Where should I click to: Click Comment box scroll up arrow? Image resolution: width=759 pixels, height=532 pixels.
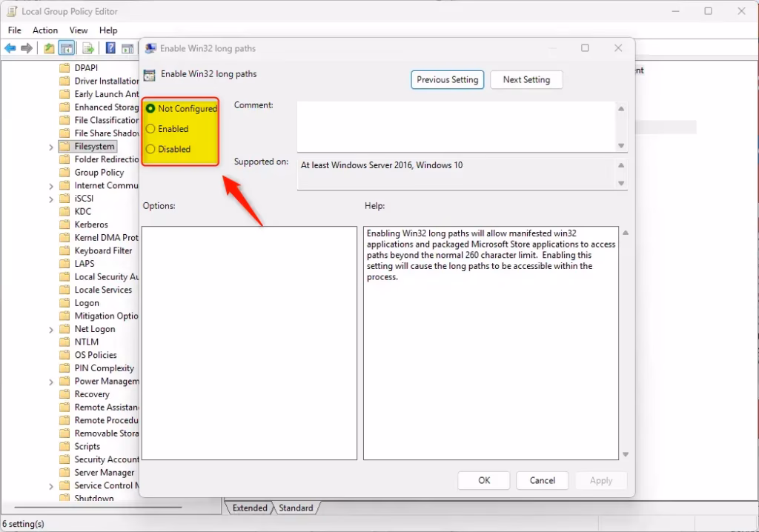[x=621, y=108]
